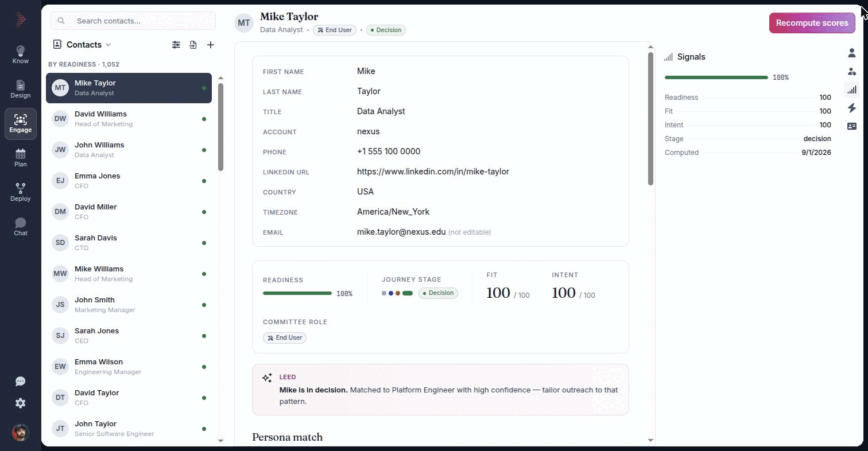Open the Design section in sidebar

20,90
